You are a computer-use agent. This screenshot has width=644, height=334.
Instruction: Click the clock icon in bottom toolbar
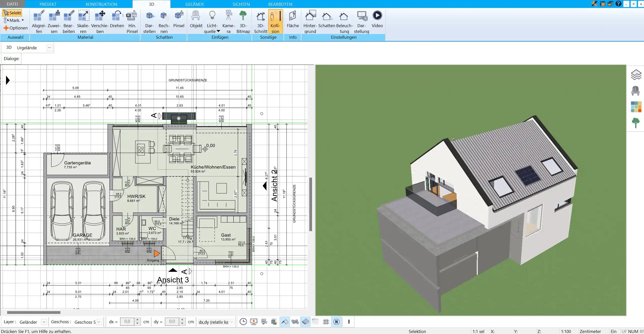243,322
